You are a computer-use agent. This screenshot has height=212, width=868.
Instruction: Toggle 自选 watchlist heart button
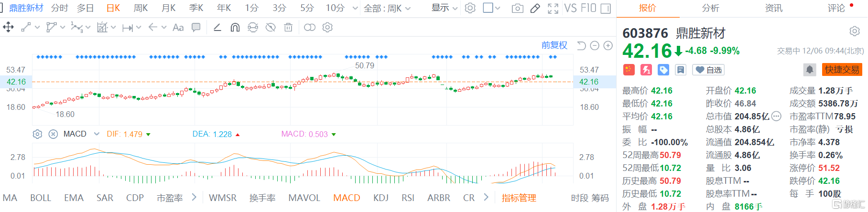click(x=708, y=70)
